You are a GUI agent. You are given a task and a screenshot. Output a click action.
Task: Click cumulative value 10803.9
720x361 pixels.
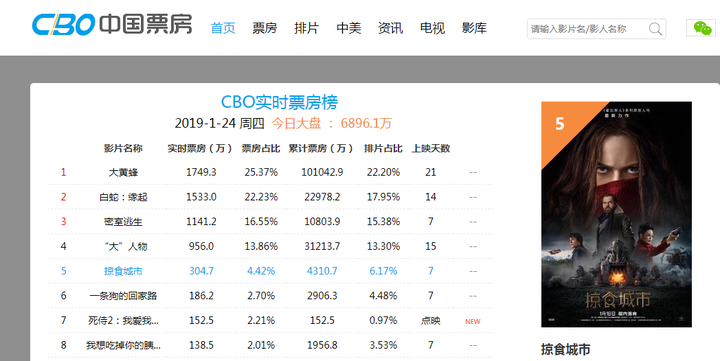(322, 222)
